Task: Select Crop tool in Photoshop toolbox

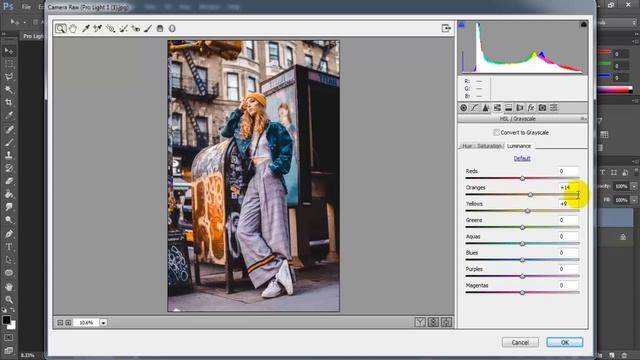Action: [9, 102]
